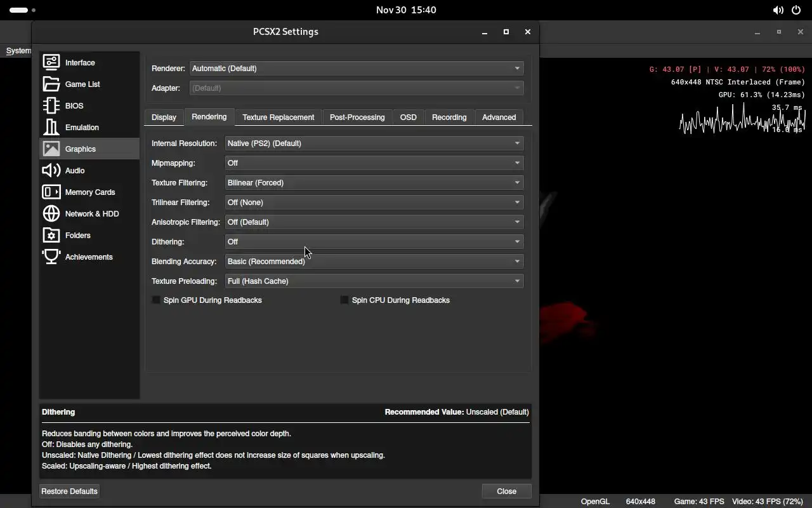The width and height of the screenshot is (812, 508).
Task: Open the Dithering dropdown
Action: click(374, 241)
